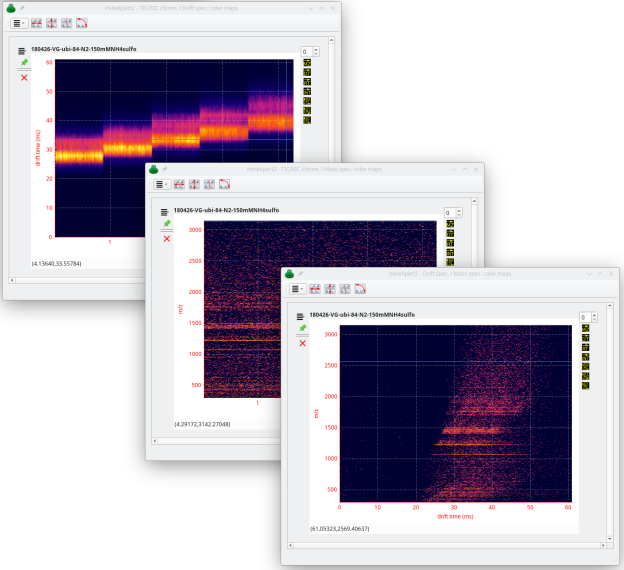Open main menu dropdown in Drift spec. color maps window

19,23
